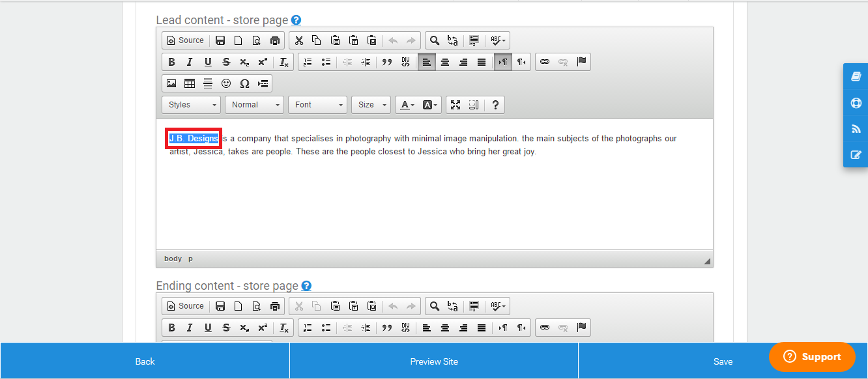Click Paste as plain text in Lead editor
868x379 pixels.
[353, 40]
